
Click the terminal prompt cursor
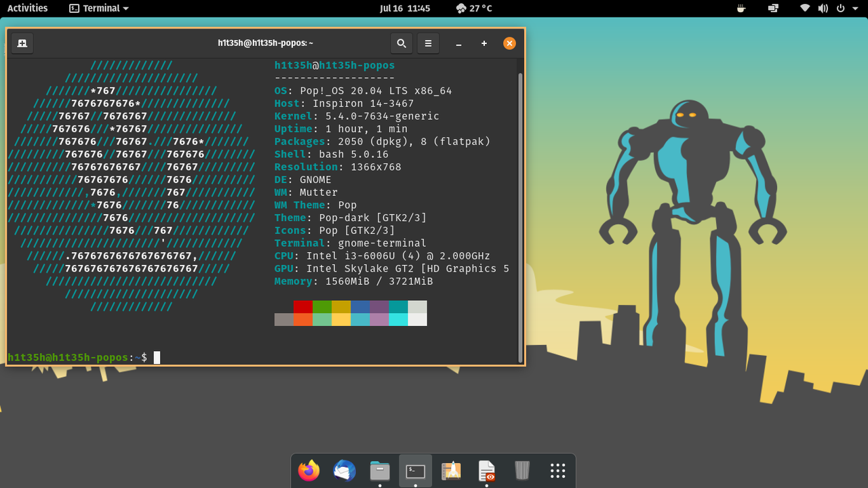point(157,357)
